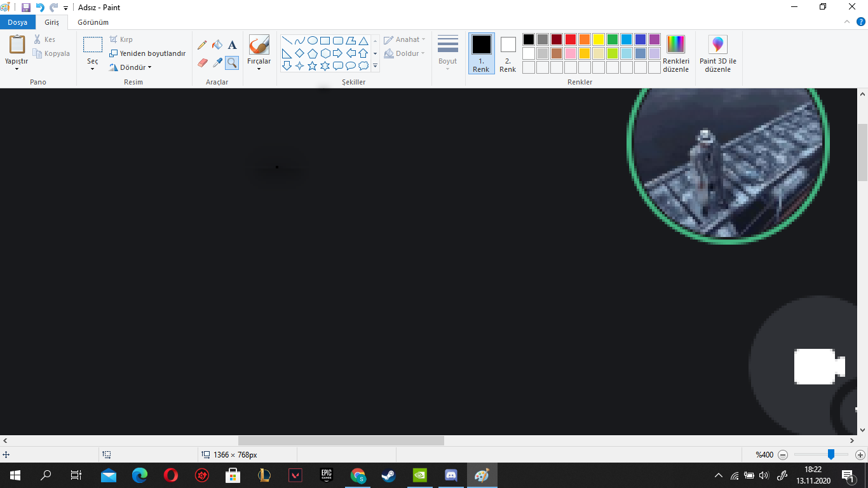Screen dimensions: 868x488
Task: Click the zoom slider handle
Action: 831,454
